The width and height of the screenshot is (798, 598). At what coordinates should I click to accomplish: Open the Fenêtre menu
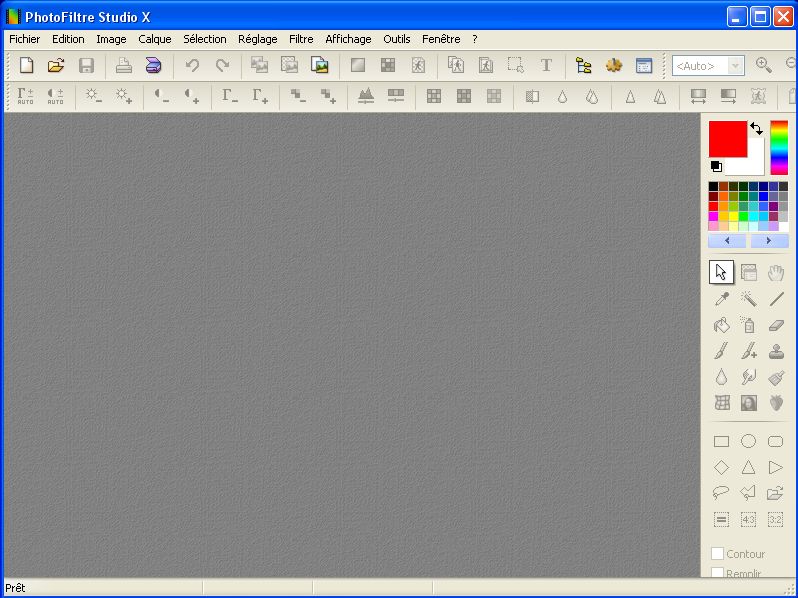(x=441, y=39)
